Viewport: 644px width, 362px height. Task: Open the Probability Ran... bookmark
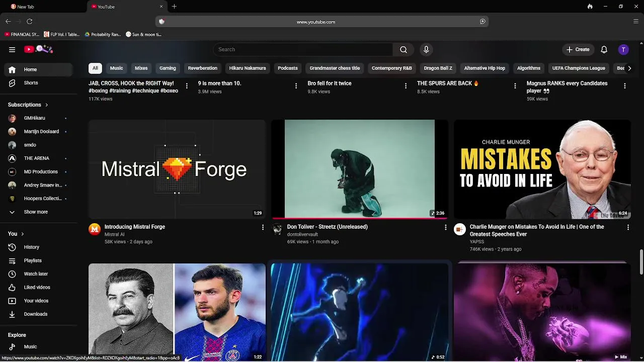103,34
